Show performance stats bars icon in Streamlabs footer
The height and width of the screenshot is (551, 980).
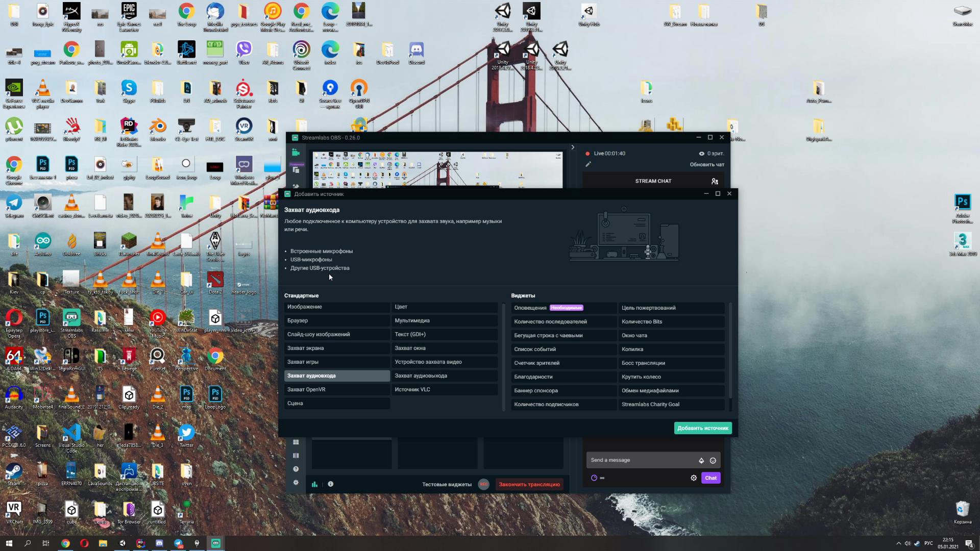314,484
